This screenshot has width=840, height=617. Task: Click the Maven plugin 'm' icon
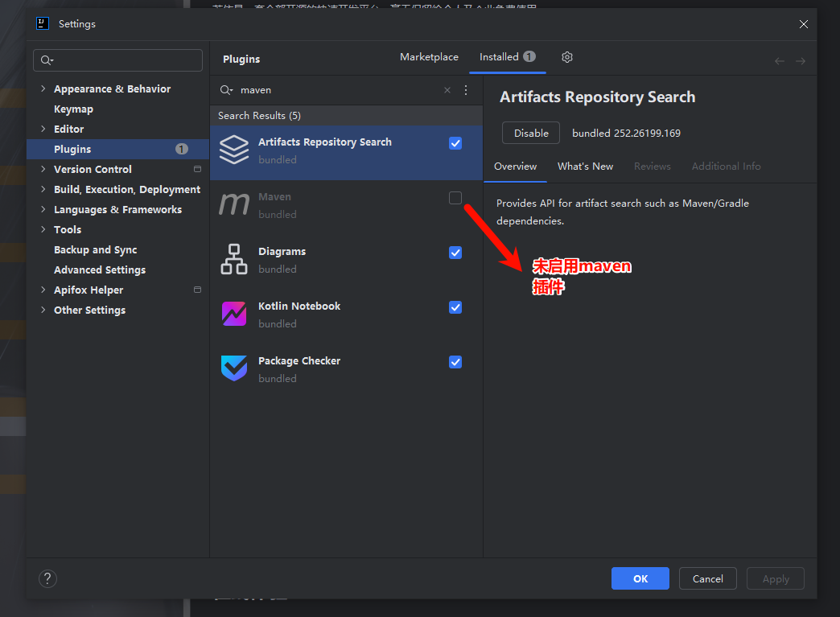pyautogui.click(x=234, y=204)
